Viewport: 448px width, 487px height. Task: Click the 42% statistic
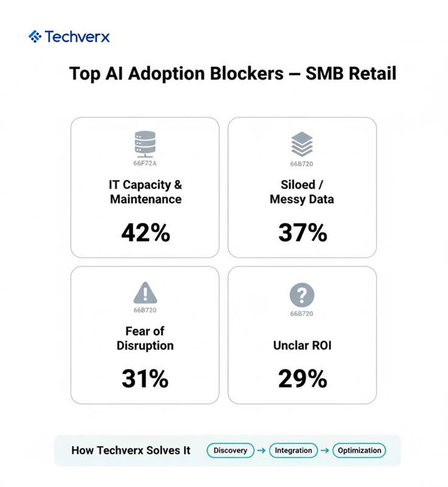pyautogui.click(x=145, y=232)
